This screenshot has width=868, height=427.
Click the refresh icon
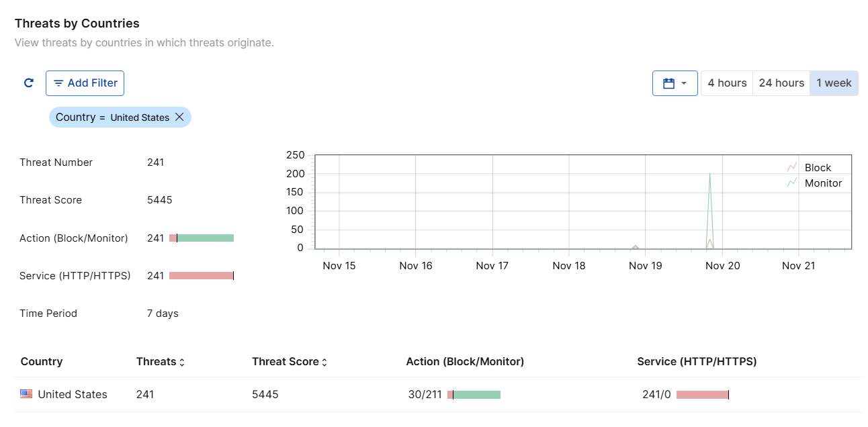tap(29, 83)
